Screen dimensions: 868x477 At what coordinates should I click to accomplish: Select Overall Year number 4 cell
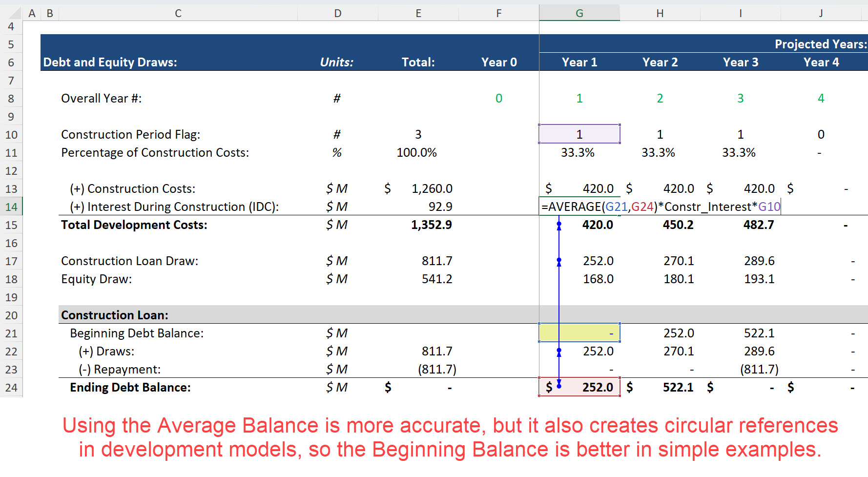coord(821,98)
